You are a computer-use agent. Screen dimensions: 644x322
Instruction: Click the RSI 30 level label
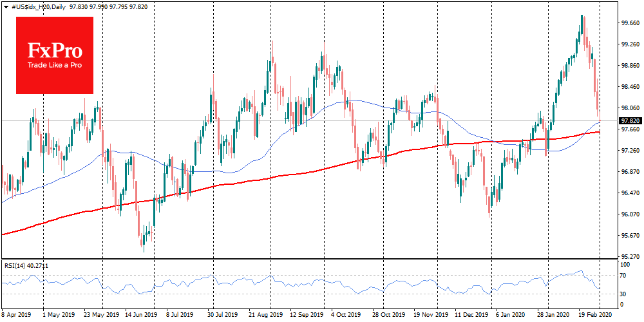coord(623,294)
